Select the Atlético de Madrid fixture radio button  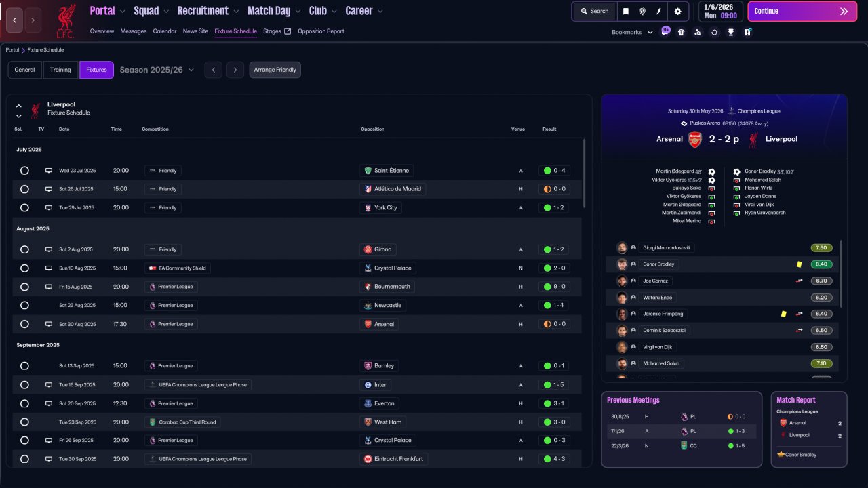pos(24,189)
